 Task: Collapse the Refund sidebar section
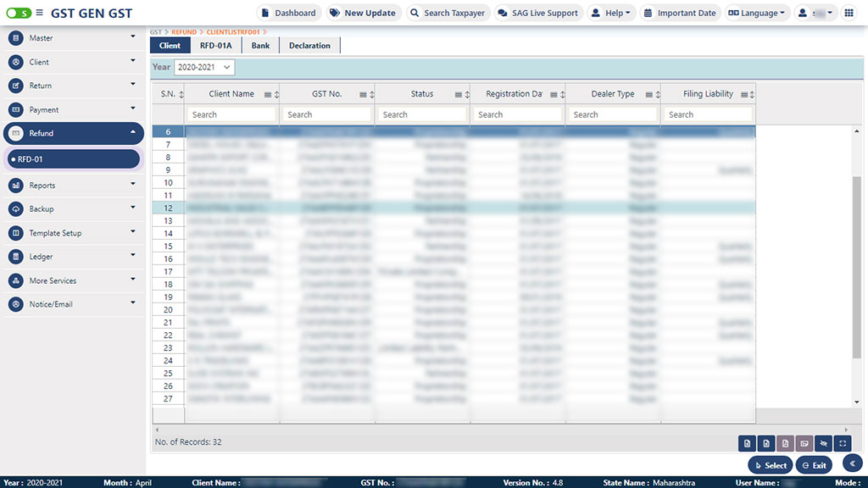72,133
